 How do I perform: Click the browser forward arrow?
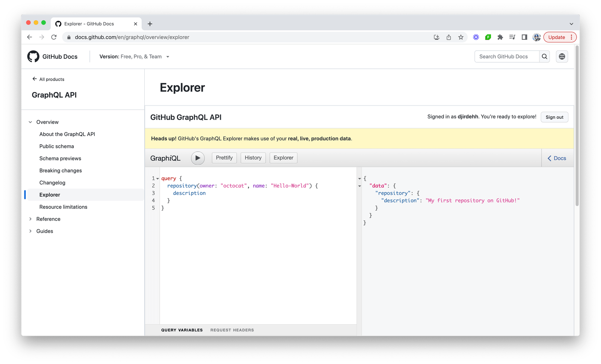tap(42, 37)
